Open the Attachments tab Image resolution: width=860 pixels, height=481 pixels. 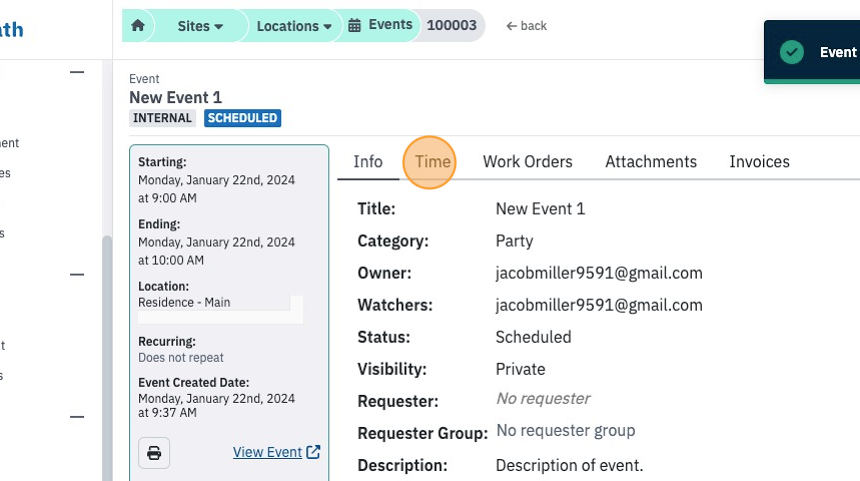pos(651,162)
